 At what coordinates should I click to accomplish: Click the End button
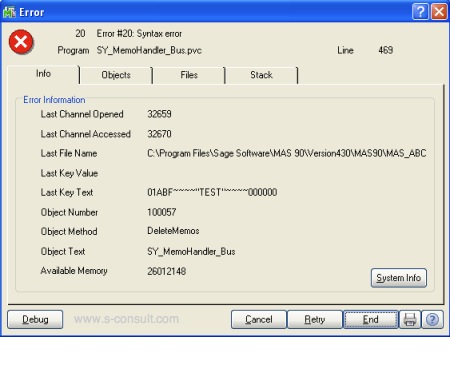pyautogui.click(x=371, y=319)
